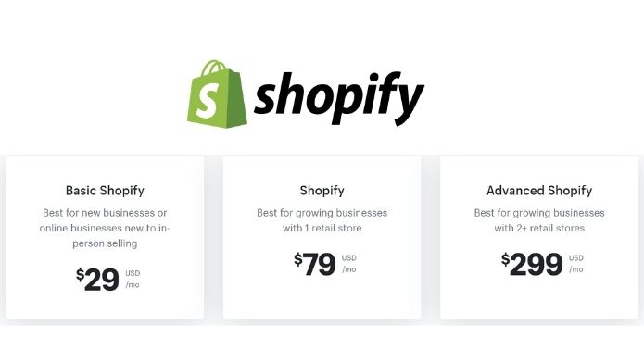
Task: Click USD /mo label beside $299
Action: (576, 264)
